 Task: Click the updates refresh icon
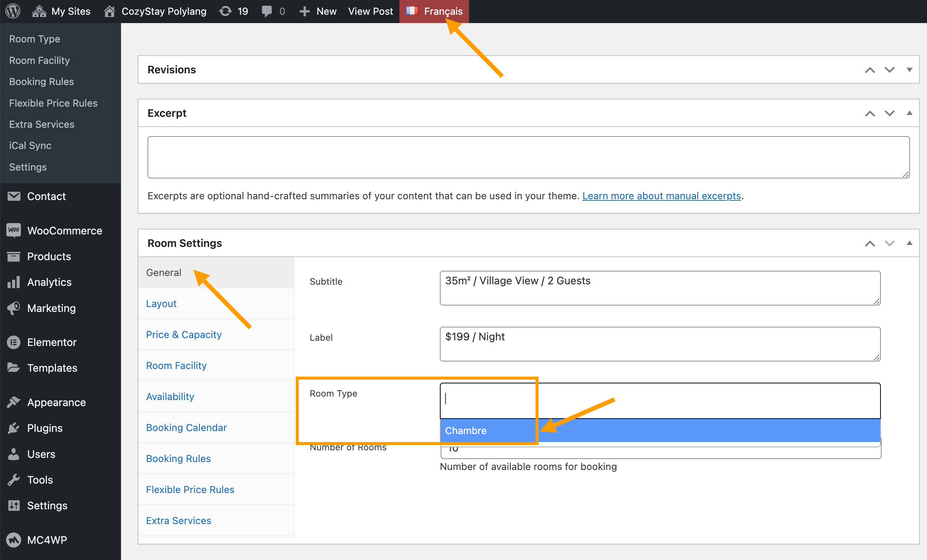coord(225,11)
